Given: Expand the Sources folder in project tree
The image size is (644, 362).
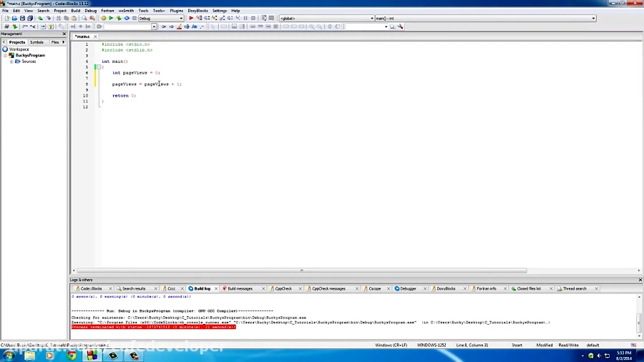Looking at the screenshot, I should click(11, 62).
